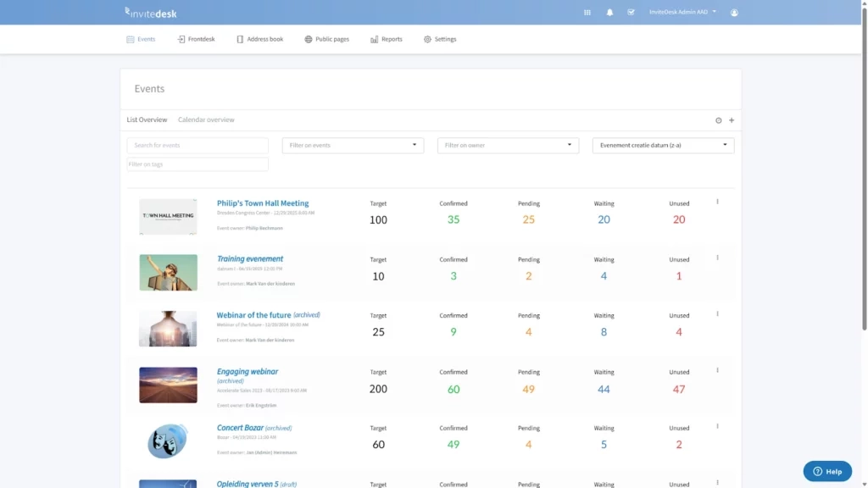Switch to Calendar overview tab

[x=206, y=119]
